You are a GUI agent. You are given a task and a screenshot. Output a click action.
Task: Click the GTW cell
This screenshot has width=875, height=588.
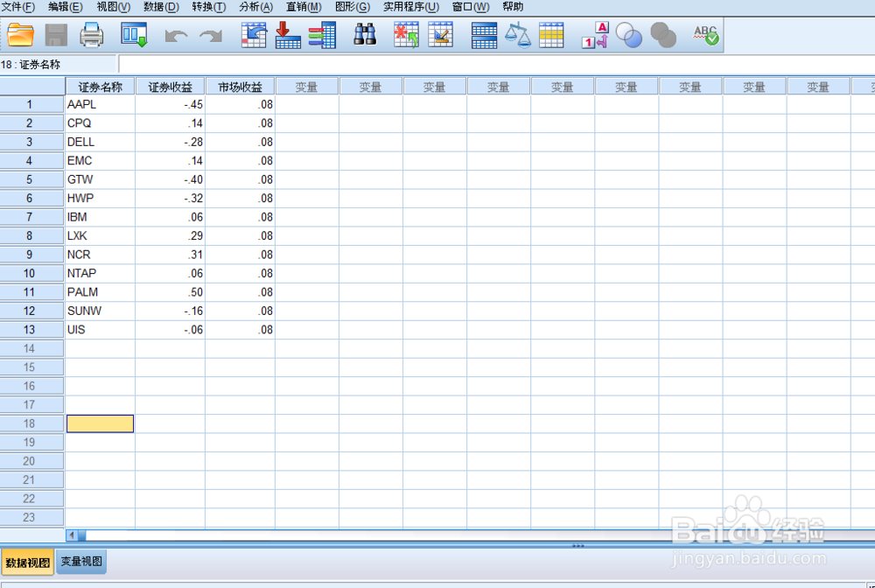(x=101, y=179)
